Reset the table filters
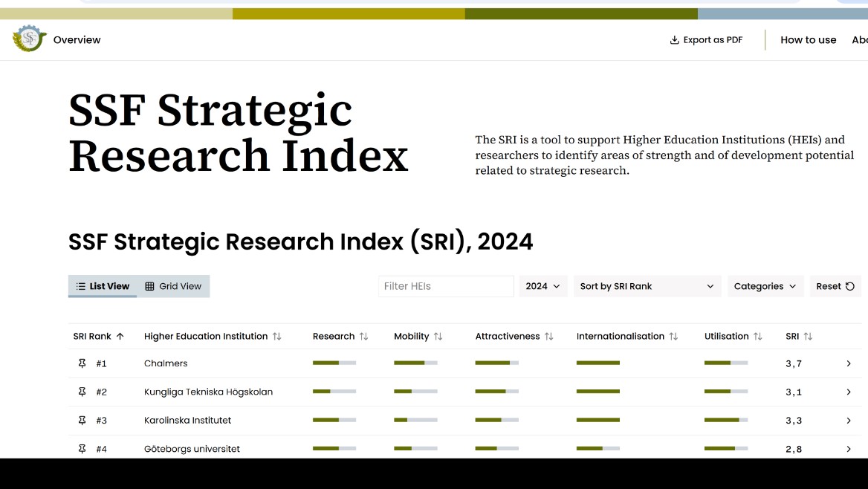 click(835, 286)
